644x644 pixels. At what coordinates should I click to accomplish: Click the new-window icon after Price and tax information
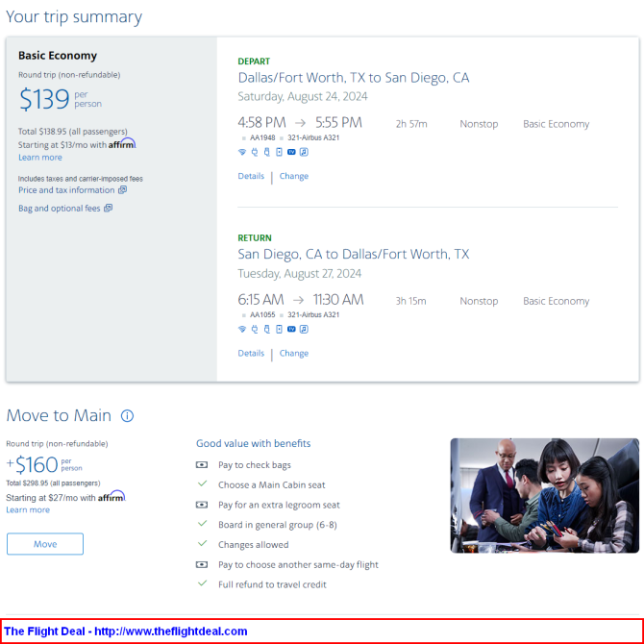coord(122,189)
